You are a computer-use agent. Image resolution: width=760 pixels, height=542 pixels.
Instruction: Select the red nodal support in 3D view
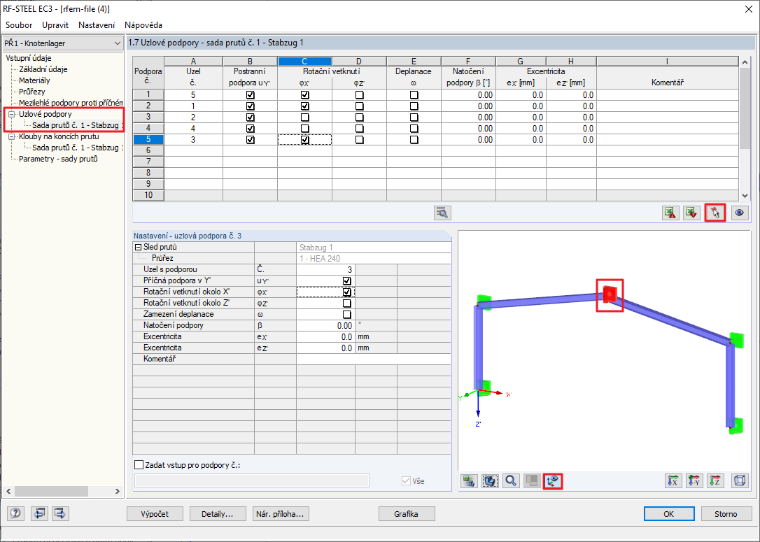point(609,294)
